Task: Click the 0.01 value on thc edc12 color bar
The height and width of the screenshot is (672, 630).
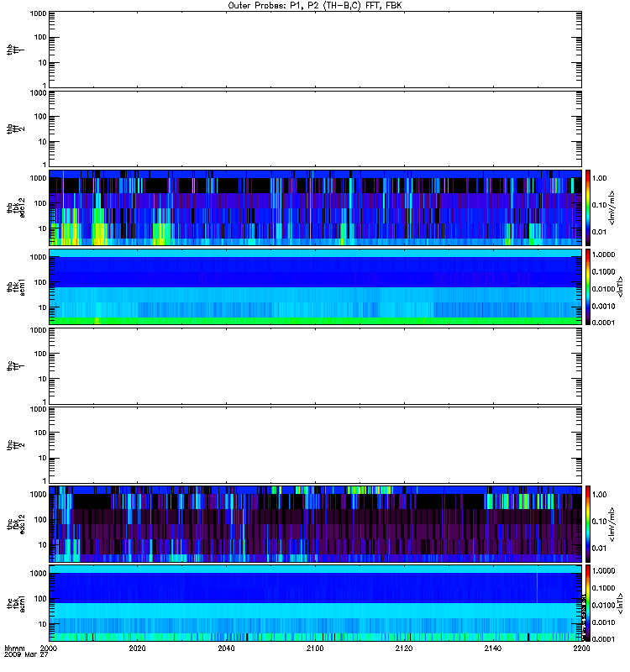Action: [599, 549]
